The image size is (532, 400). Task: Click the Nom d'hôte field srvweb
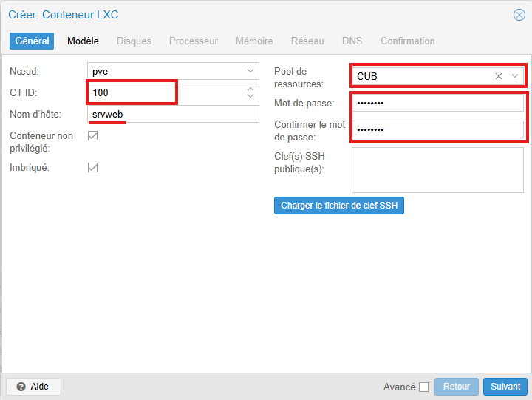pyautogui.click(x=173, y=114)
